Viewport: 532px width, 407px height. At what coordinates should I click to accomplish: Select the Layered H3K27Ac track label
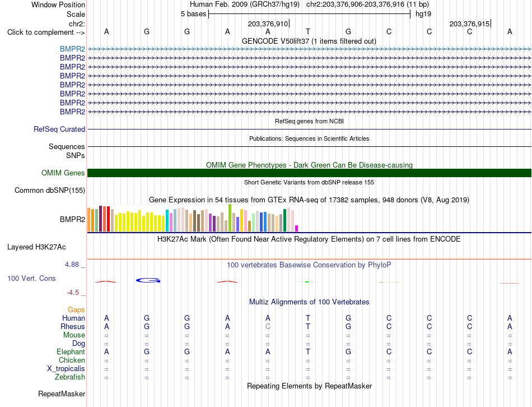pyautogui.click(x=36, y=247)
